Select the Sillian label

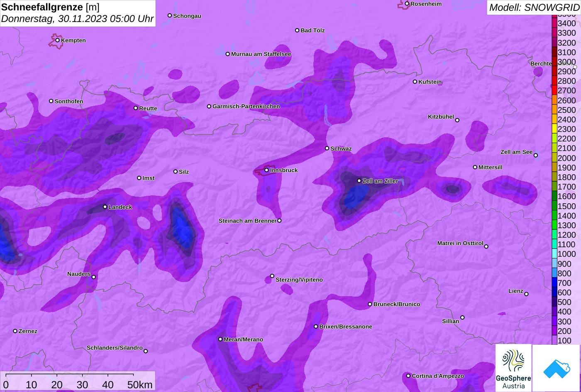[451, 321]
